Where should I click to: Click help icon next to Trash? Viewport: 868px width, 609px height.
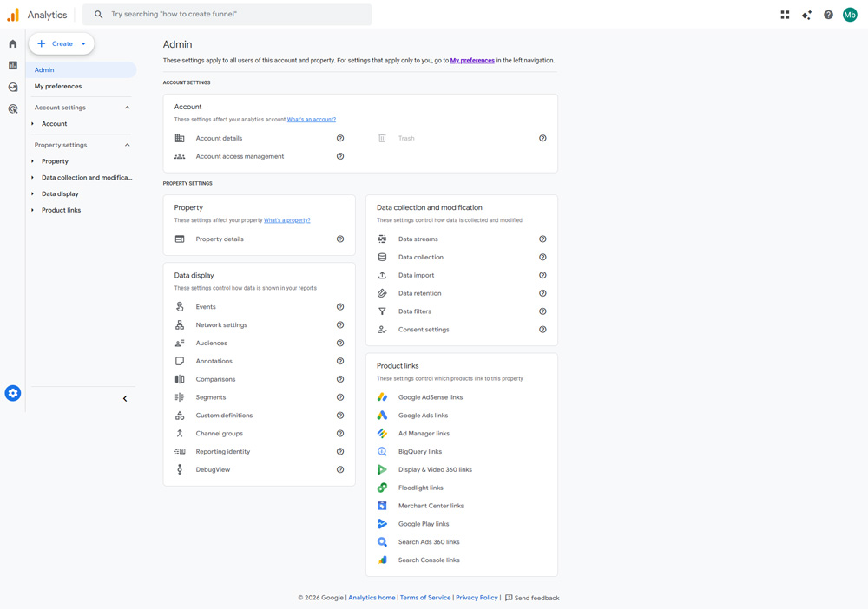(x=543, y=138)
